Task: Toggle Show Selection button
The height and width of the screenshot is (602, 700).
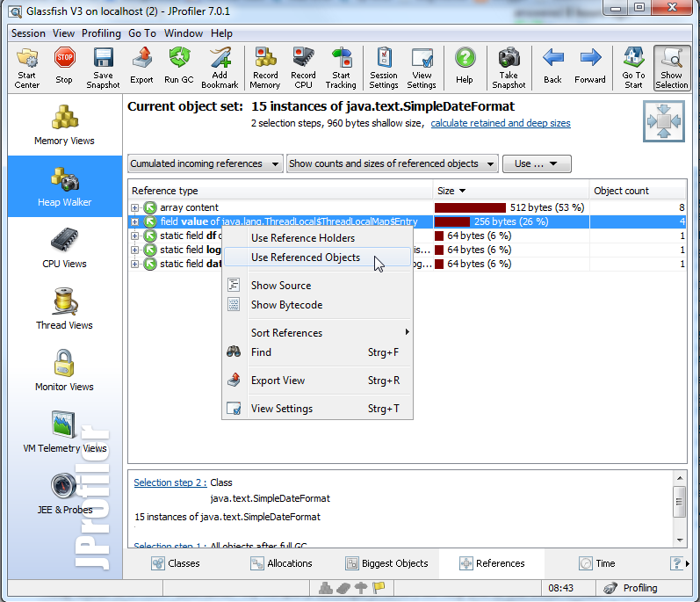Action: pyautogui.click(x=672, y=69)
